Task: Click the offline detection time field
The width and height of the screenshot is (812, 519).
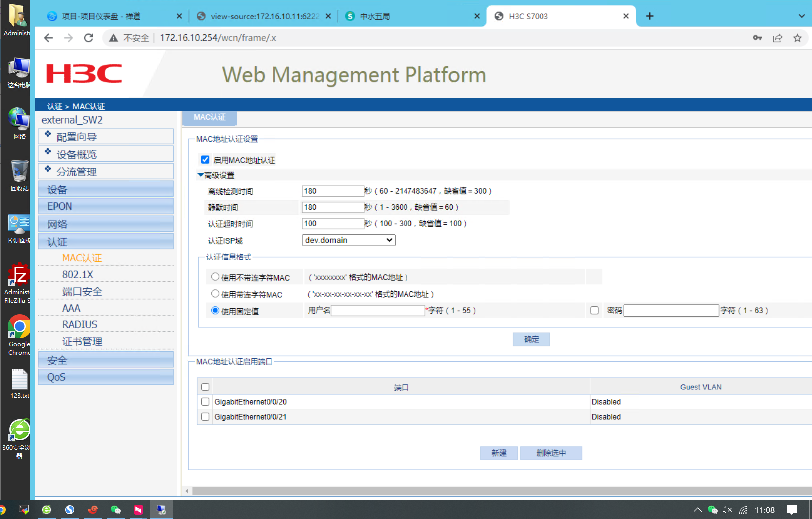Action: click(x=333, y=191)
